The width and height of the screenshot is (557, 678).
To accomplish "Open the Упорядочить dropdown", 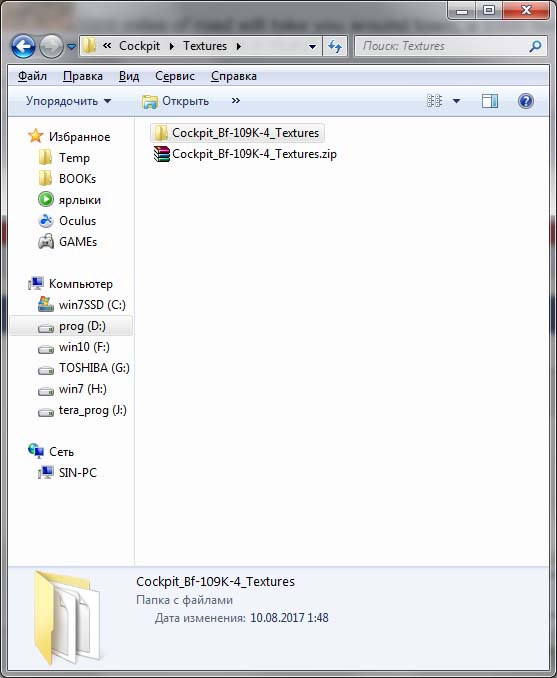I will (68, 101).
